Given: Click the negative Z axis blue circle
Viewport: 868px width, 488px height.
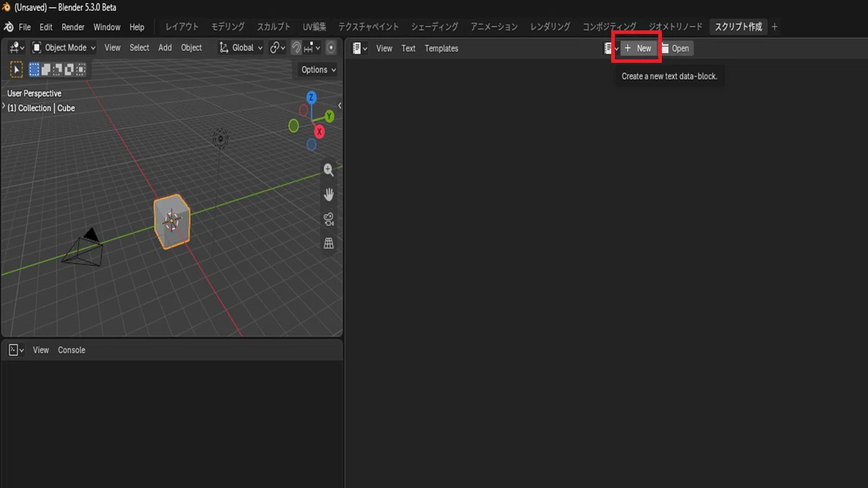Looking at the screenshot, I should pos(312,145).
